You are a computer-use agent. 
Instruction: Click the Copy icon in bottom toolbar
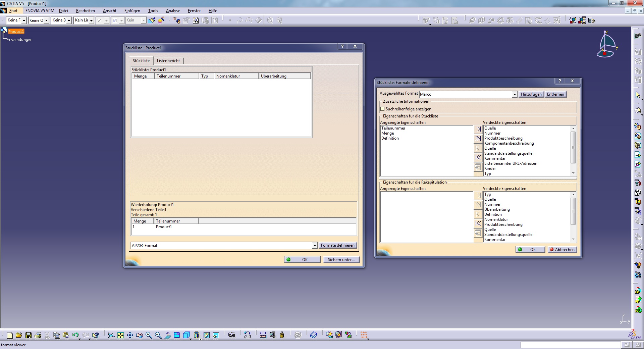pos(57,335)
